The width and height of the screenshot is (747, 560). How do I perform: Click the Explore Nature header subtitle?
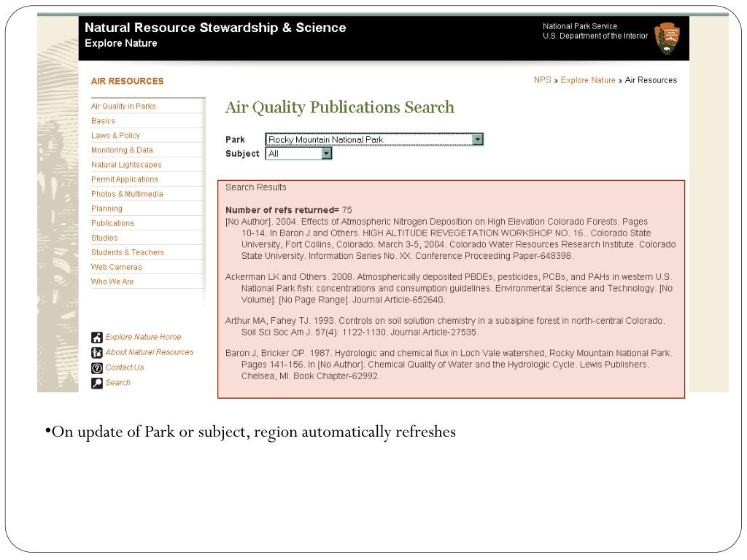pos(121,43)
